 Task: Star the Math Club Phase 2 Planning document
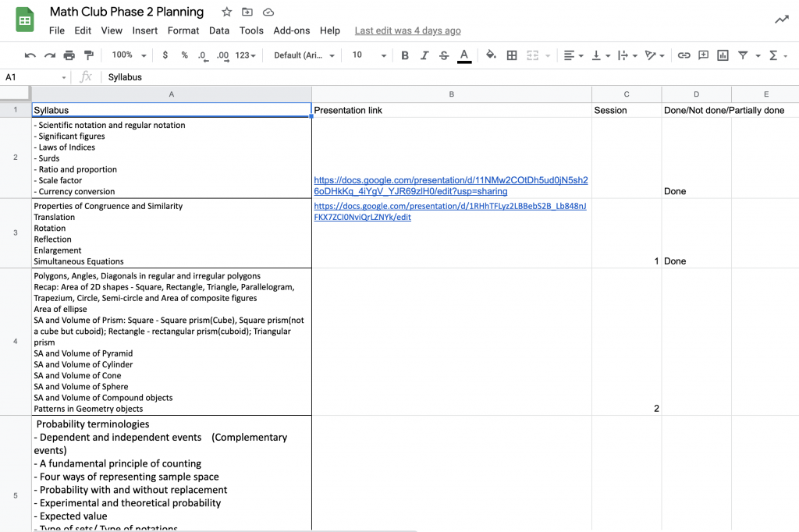point(227,12)
